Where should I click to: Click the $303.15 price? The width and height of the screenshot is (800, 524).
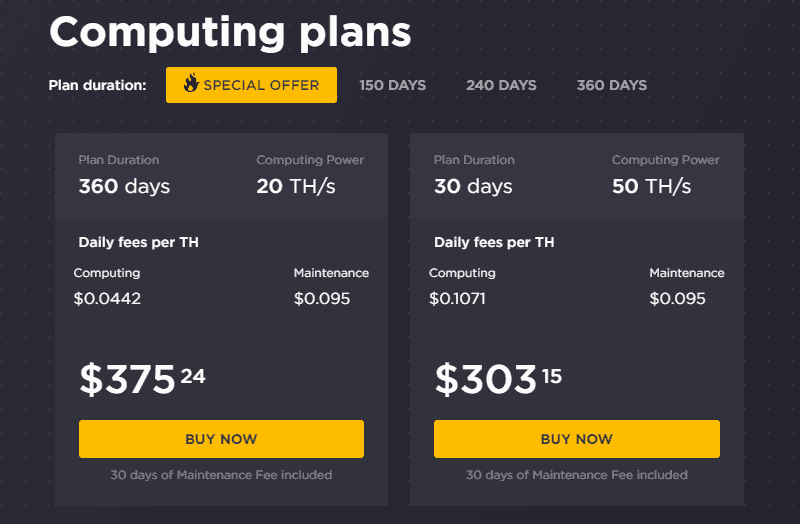(498, 379)
